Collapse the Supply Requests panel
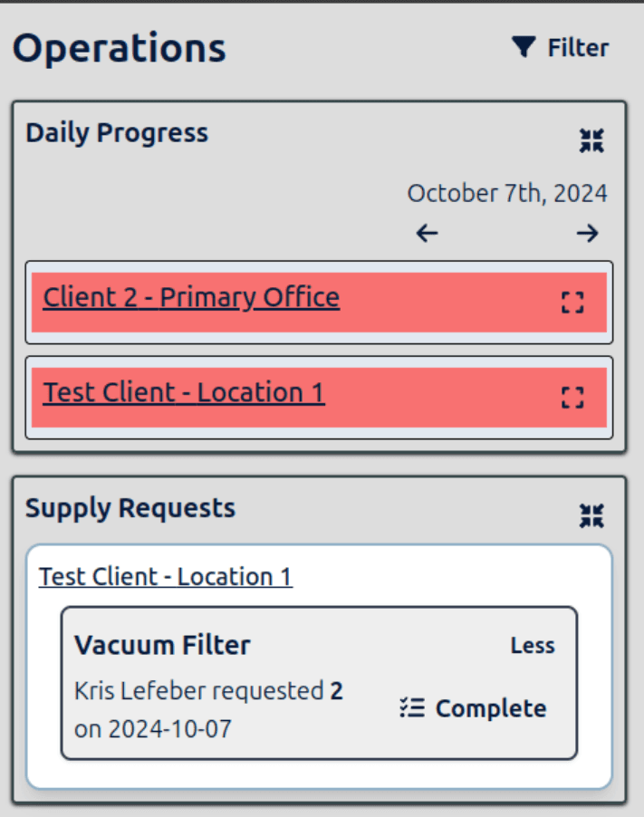 pos(591,515)
